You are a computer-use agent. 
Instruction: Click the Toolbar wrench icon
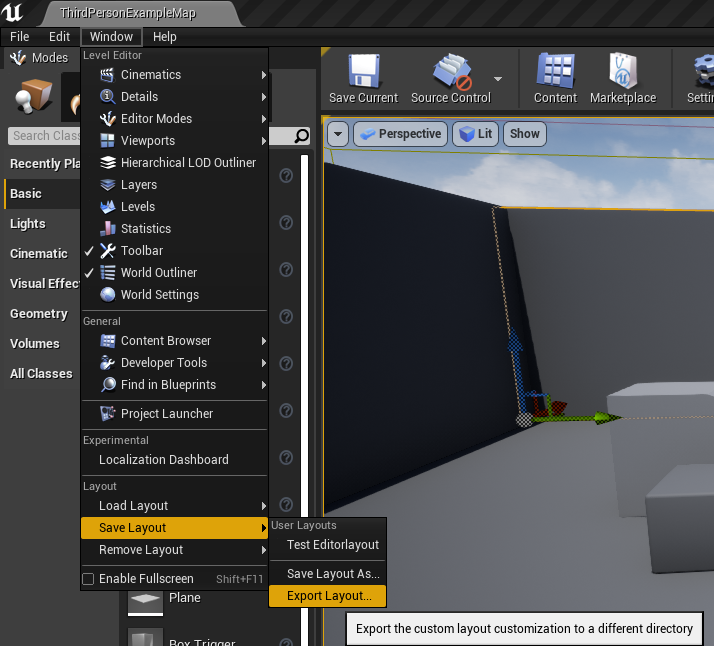(107, 251)
